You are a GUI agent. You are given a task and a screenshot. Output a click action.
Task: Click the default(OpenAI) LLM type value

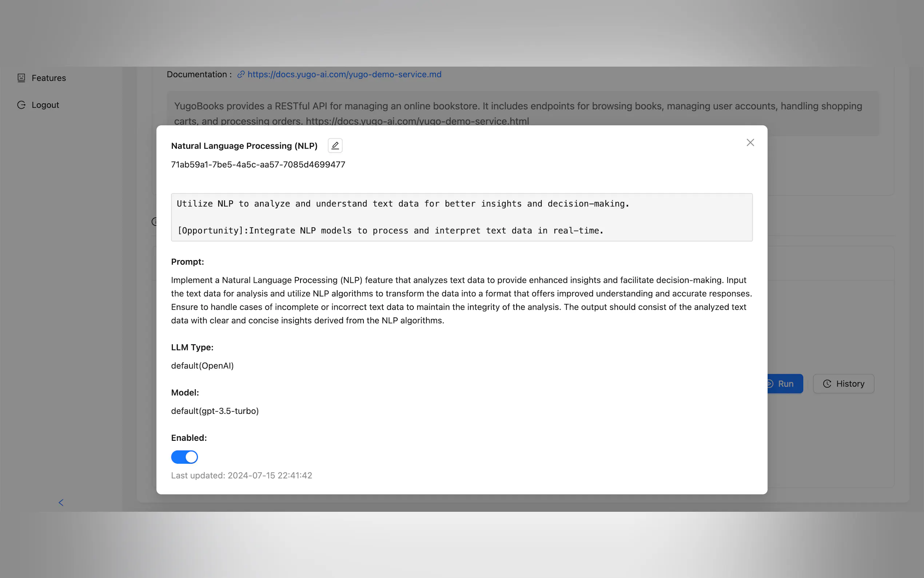click(202, 366)
